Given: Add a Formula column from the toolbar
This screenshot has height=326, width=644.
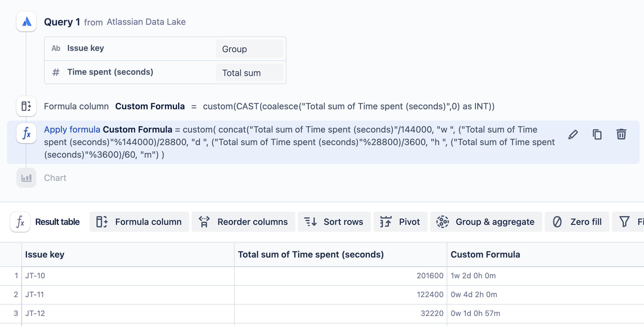Looking at the screenshot, I should point(139,222).
